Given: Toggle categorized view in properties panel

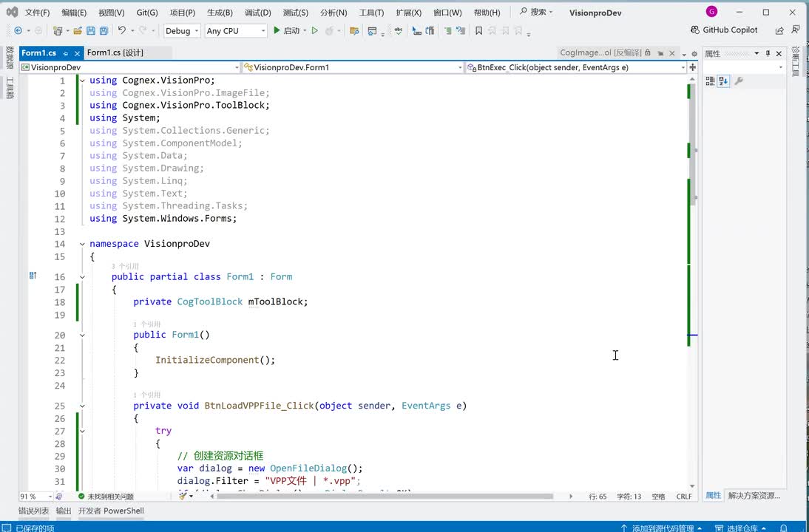Looking at the screenshot, I should pos(710,81).
